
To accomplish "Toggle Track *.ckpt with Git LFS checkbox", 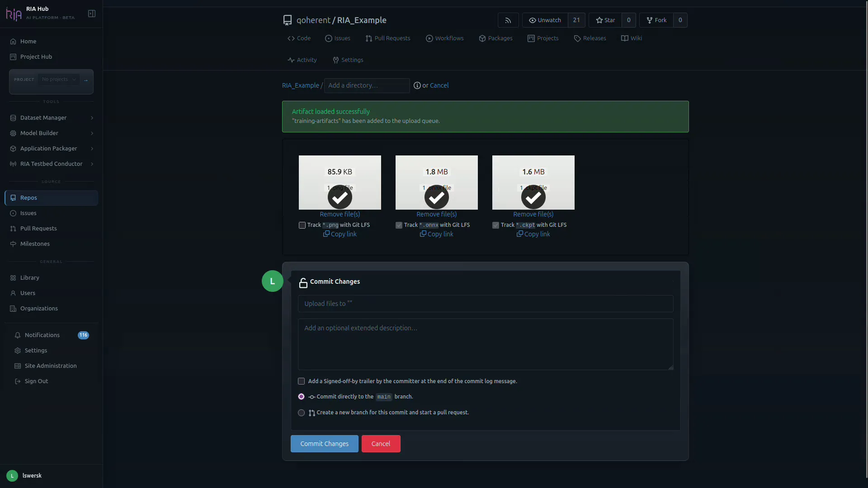I will click(x=495, y=225).
